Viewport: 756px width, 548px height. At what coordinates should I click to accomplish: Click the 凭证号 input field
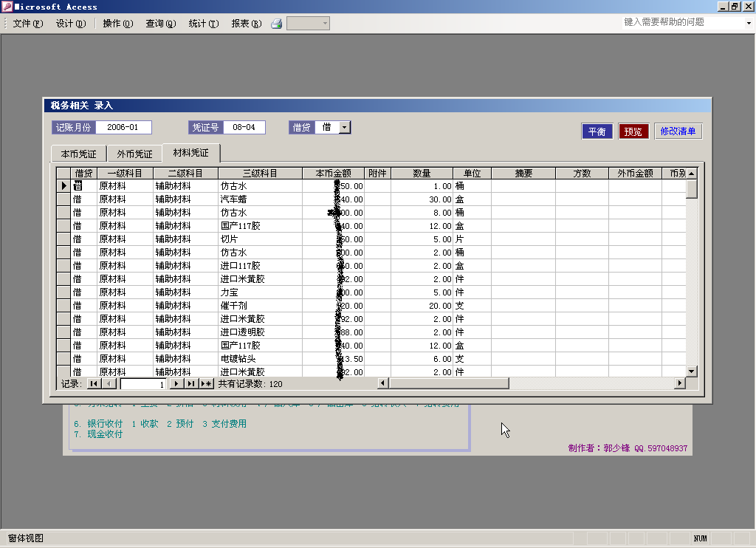pyautogui.click(x=244, y=127)
